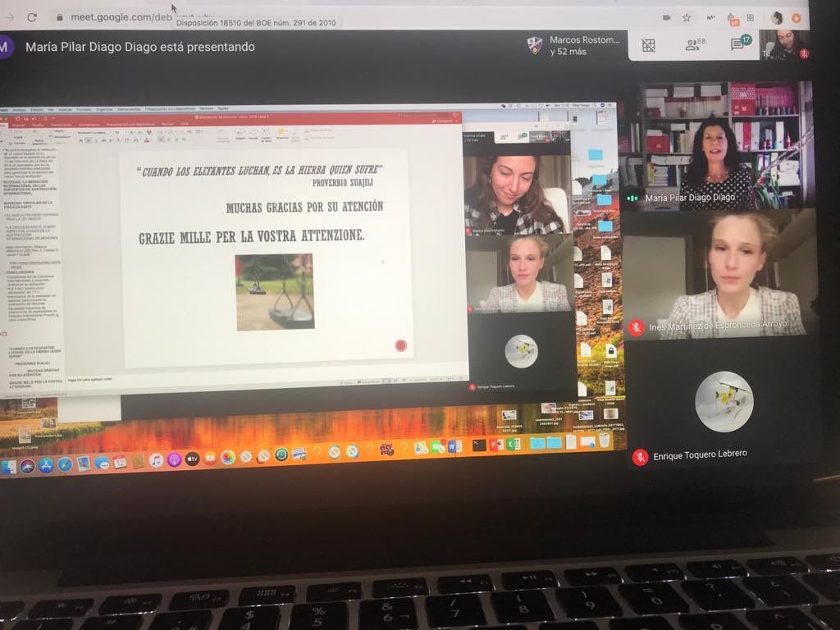Click 'Muchas gracias por su atención' slide text
Image resolution: width=840 pixels, height=630 pixels.
304,207
